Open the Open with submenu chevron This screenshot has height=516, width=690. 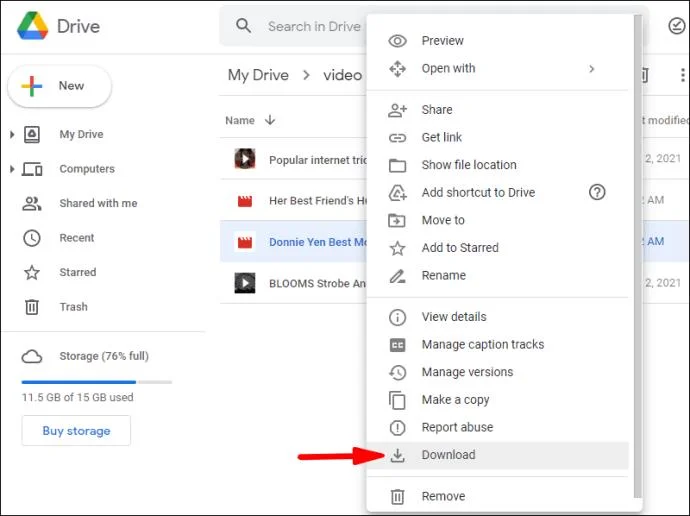(x=592, y=69)
